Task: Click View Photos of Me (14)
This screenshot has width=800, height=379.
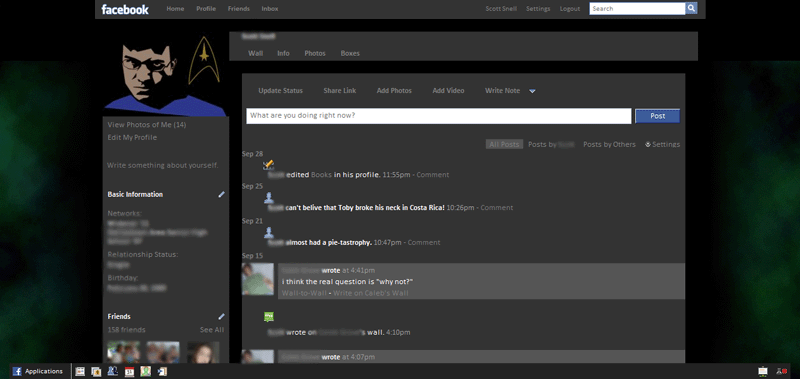Action: (x=147, y=124)
